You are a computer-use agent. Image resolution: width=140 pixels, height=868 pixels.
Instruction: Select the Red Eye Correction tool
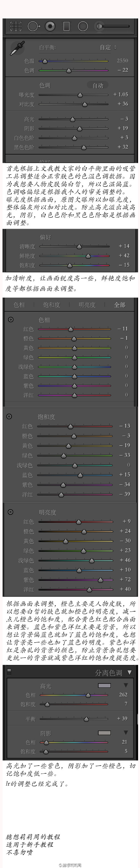[x=50, y=26]
